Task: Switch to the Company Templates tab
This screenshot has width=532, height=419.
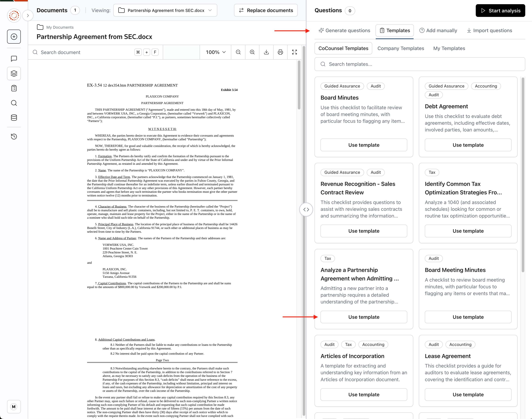Action: pyautogui.click(x=400, y=48)
